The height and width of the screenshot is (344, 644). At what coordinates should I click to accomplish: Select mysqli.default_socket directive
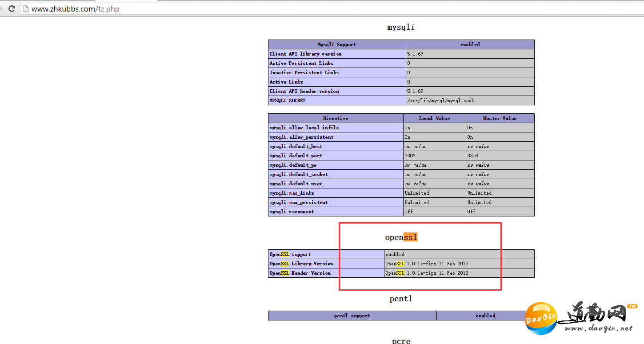(299, 174)
